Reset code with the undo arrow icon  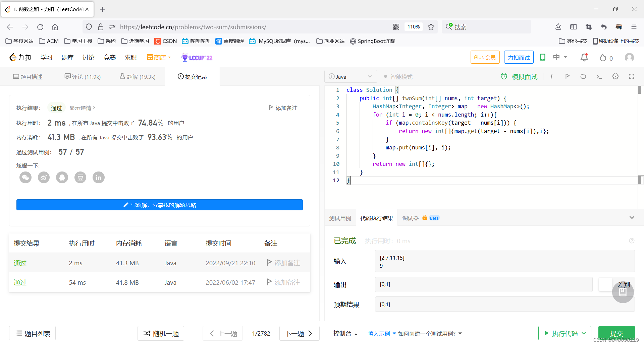583,76
